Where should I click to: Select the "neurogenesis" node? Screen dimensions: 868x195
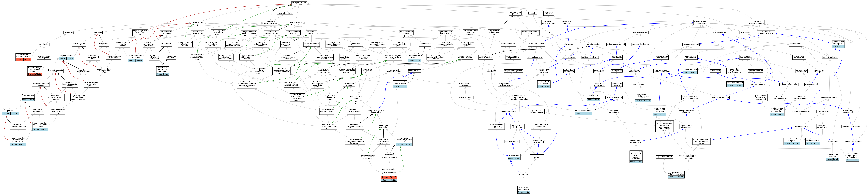click(x=617, y=71)
